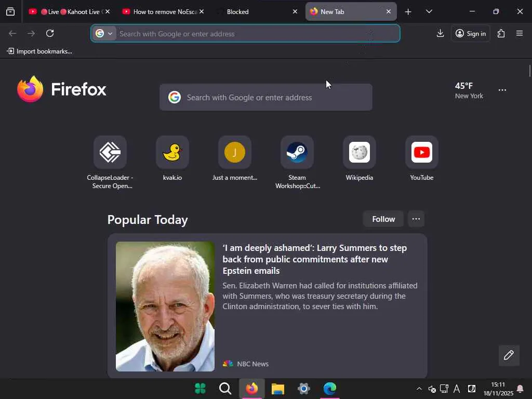
Task: Open the Popular Today options menu
Action: click(x=416, y=219)
